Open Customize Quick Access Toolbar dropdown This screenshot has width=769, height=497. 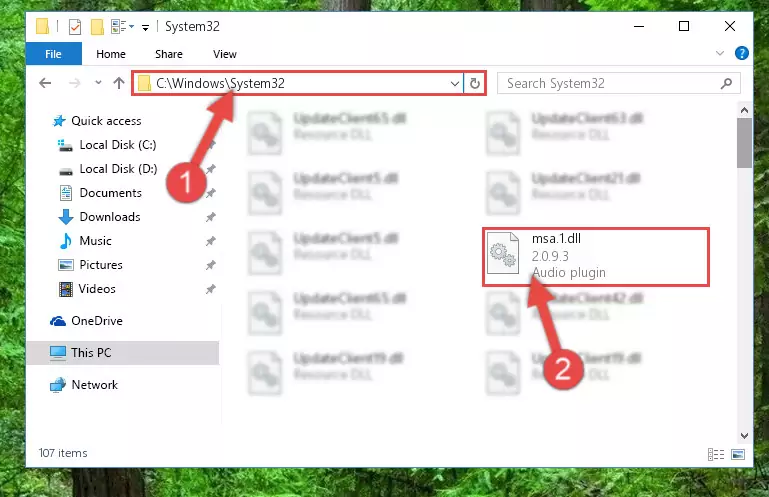(x=145, y=27)
